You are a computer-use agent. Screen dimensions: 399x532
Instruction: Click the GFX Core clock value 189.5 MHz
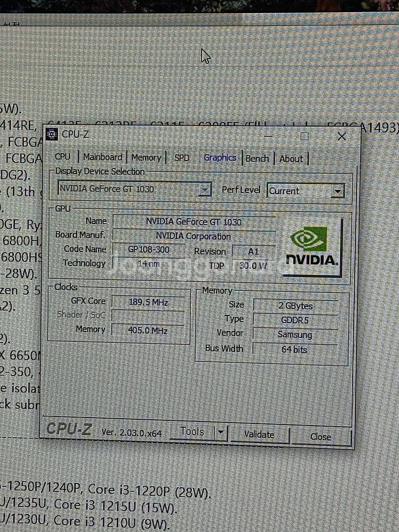point(148,302)
